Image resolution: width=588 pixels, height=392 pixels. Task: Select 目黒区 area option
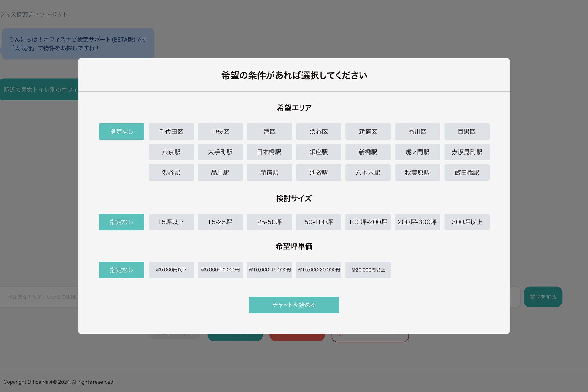(467, 131)
